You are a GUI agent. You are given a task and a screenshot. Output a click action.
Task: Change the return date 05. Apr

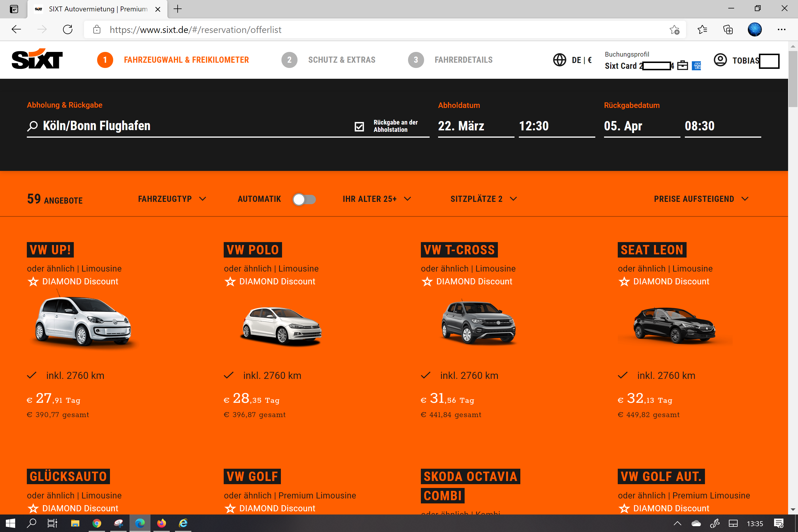[642, 126]
